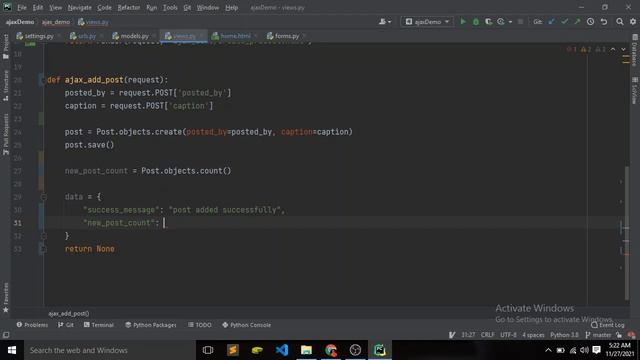Close the home.html tab
The height and width of the screenshot is (360, 640).
[x=256, y=36]
